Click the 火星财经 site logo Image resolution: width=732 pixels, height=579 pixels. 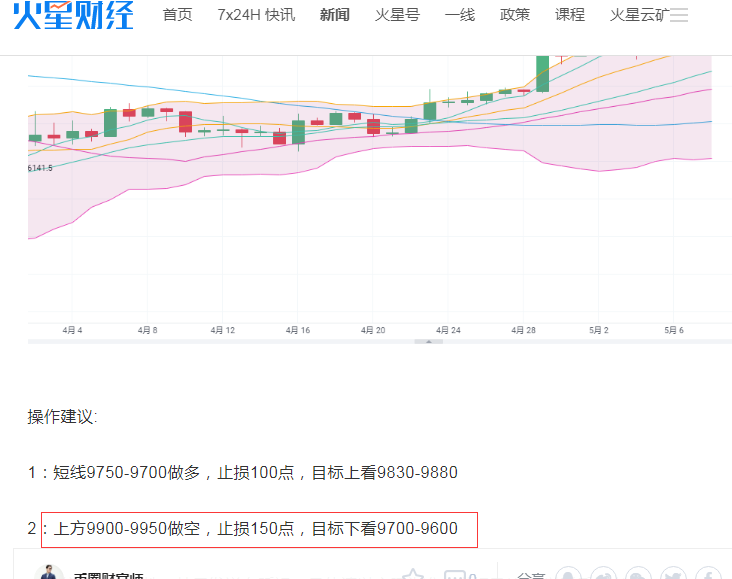[73, 15]
